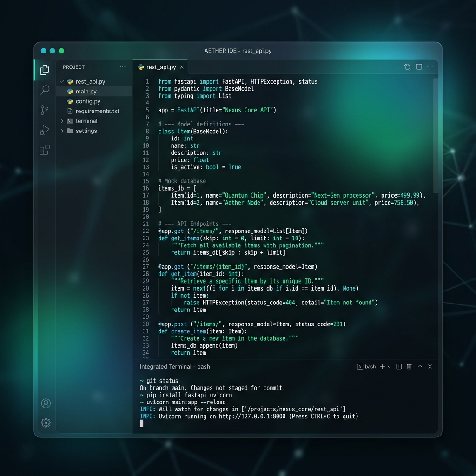Select the terminal folder row
476x476 pixels.
pos(94,121)
